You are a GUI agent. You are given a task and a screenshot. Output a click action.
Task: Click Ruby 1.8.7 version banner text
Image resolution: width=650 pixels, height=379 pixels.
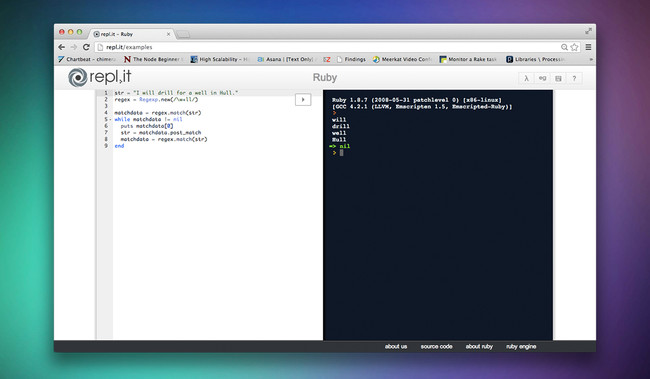[x=416, y=100]
